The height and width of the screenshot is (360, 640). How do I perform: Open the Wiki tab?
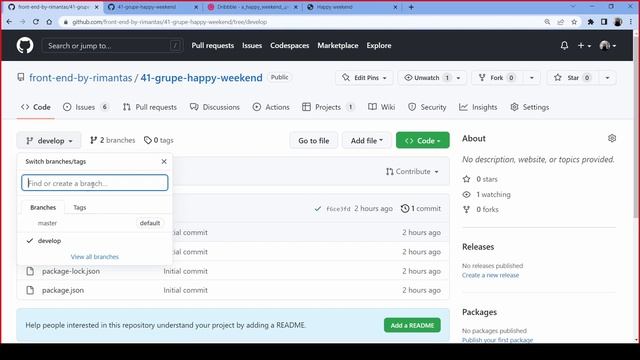point(382,107)
